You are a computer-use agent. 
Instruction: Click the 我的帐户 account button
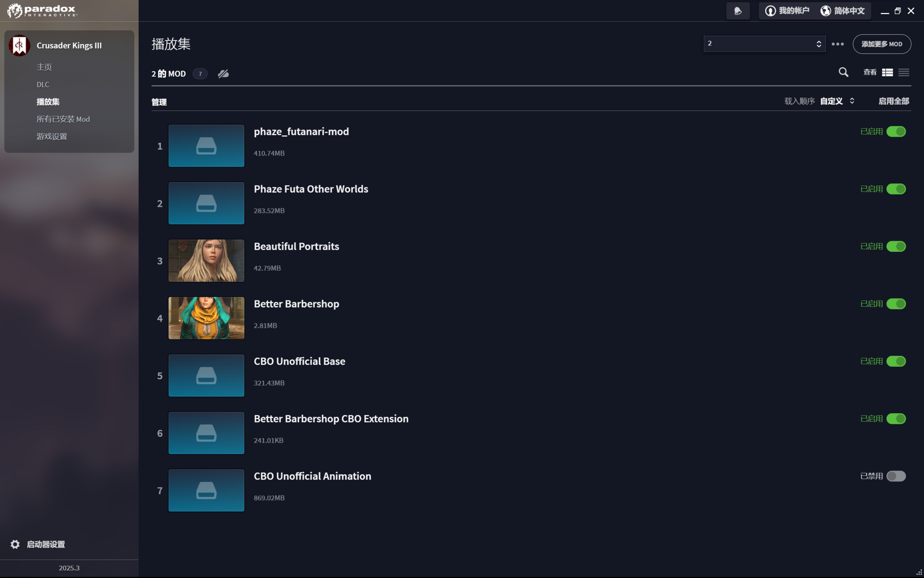tap(787, 11)
